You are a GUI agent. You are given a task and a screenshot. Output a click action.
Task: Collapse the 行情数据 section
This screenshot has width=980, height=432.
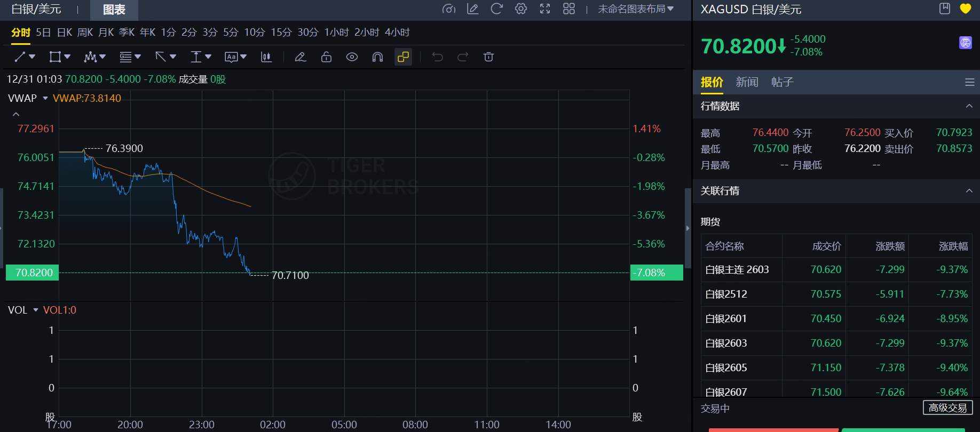point(969,106)
